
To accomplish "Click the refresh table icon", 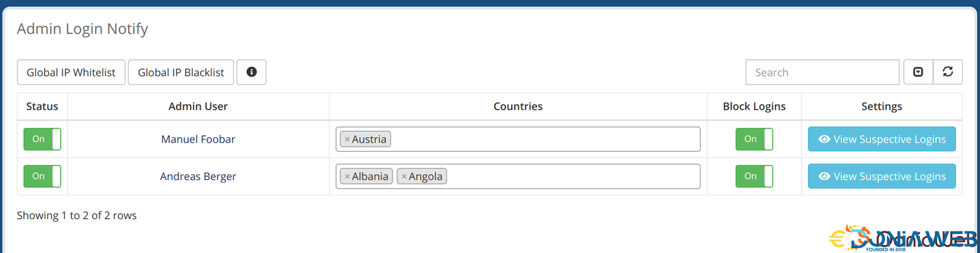I will click(x=948, y=72).
